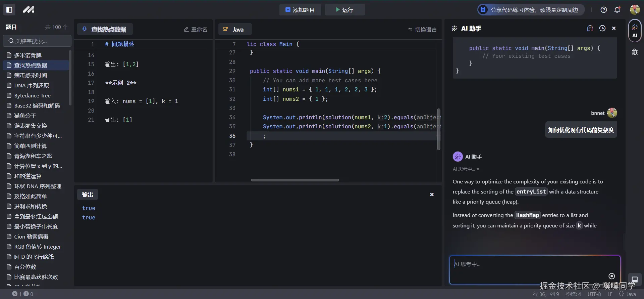Click the 添加题目 add problem button
Viewport: 644px width, 299px height.
tap(300, 10)
